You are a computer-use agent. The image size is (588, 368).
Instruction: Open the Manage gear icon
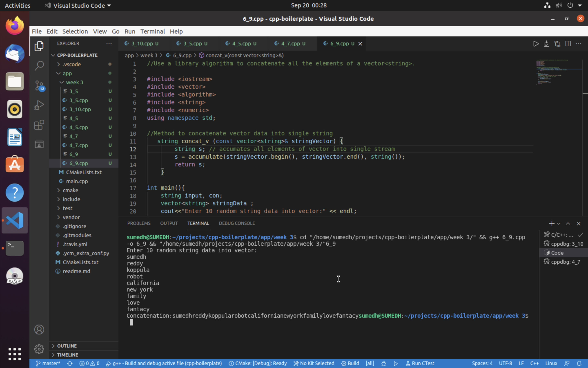[39, 349]
